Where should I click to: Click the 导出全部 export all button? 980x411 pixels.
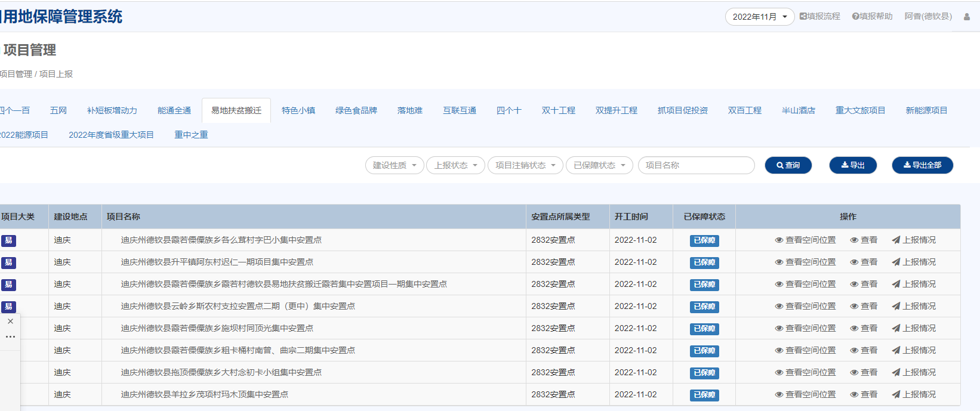click(922, 165)
